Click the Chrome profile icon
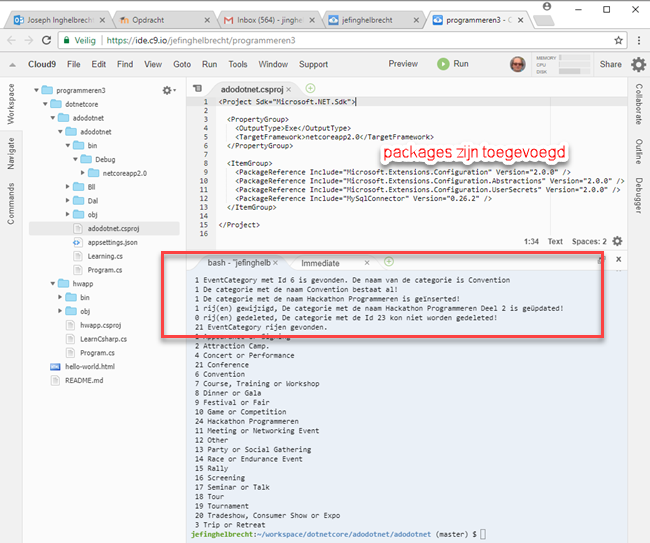Image resolution: width=650 pixels, height=543 pixels. tap(547, 7)
